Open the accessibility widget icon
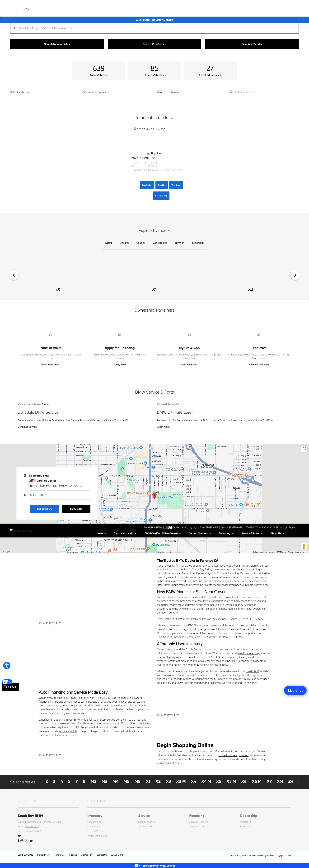The image size is (309, 868). pyautogui.click(x=7, y=665)
